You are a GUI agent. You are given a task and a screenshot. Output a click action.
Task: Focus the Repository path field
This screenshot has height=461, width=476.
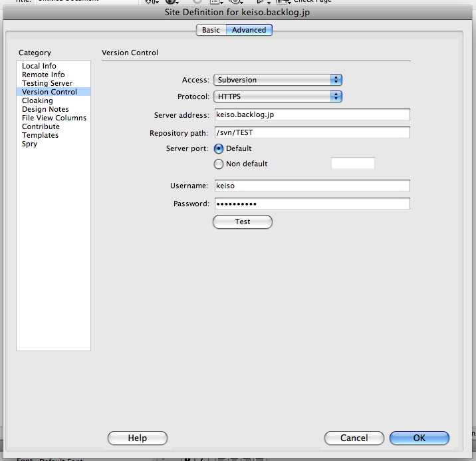point(311,132)
